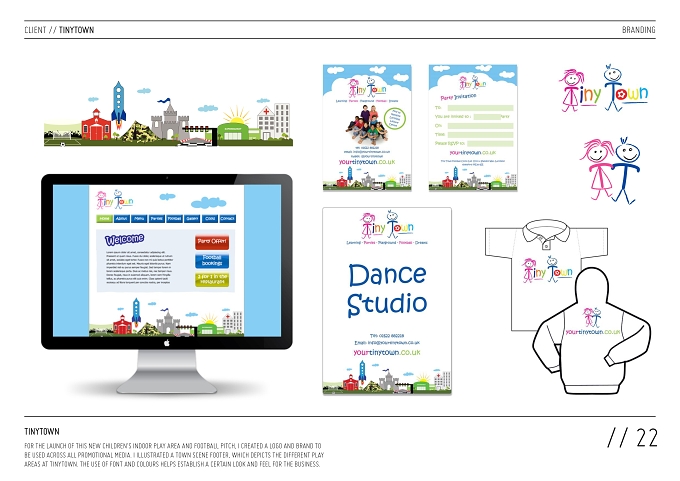Click the red Party Offer button
This screenshot has width=680, height=481.
(212, 242)
